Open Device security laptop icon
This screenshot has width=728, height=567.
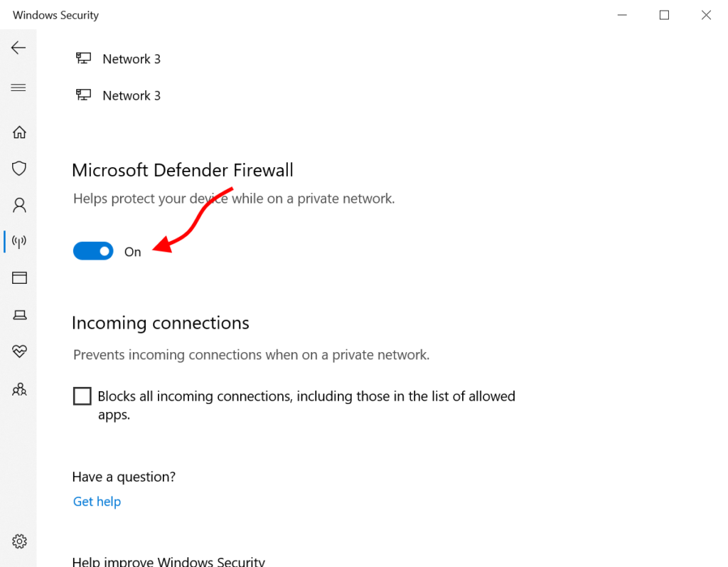pyautogui.click(x=19, y=315)
